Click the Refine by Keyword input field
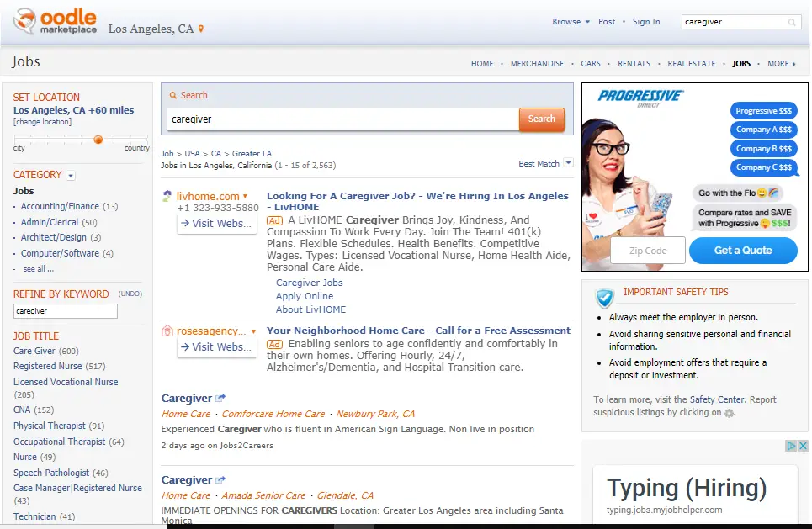812x529 pixels. [66, 311]
